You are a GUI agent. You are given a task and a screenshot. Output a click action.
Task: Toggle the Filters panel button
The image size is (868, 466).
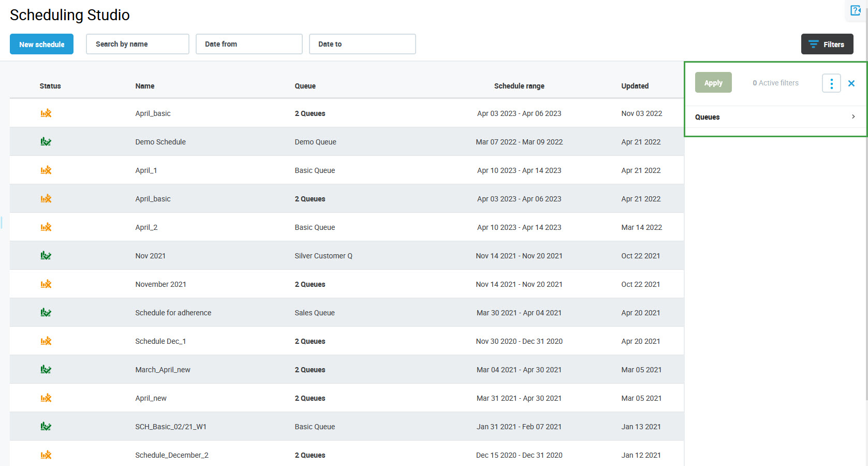(827, 45)
